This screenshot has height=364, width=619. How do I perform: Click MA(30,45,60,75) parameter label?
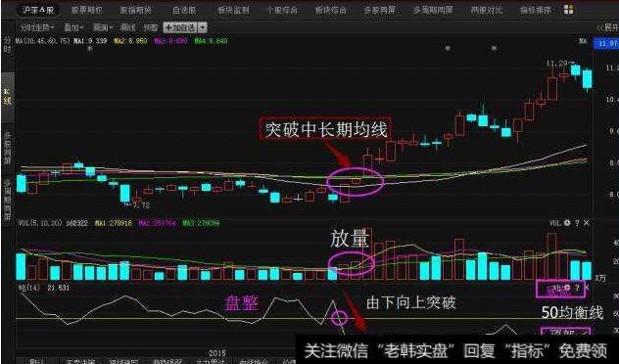[x=43, y=41]
